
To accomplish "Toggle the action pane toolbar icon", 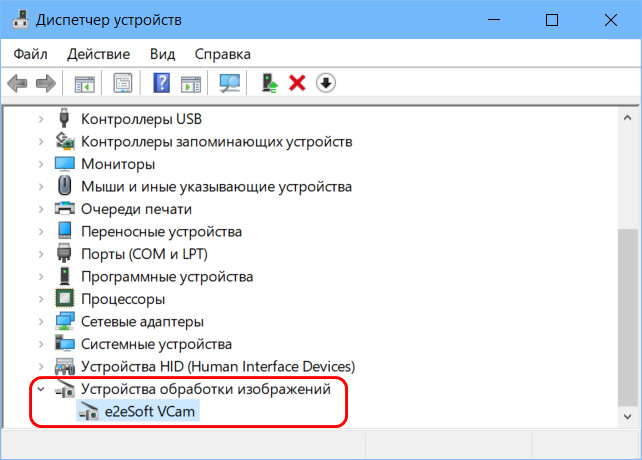I will [191, 84].
